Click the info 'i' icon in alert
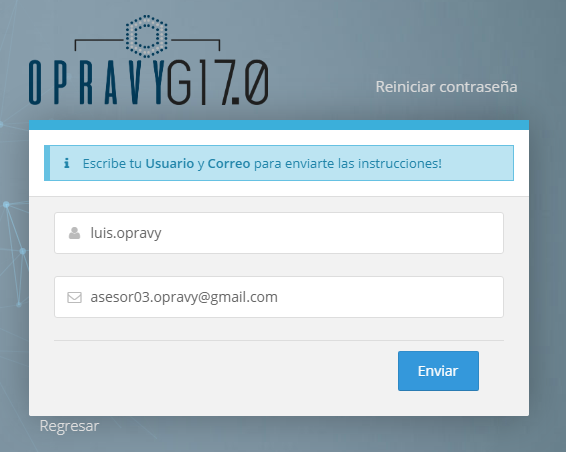The width and height of the screenshot is (566, 452). (x=66, y=163)
